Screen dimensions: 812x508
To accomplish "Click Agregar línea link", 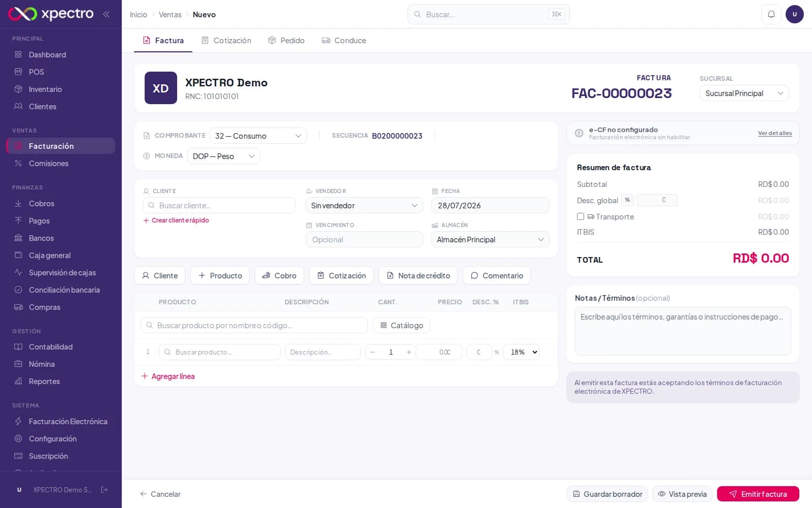I will (168, 376).
